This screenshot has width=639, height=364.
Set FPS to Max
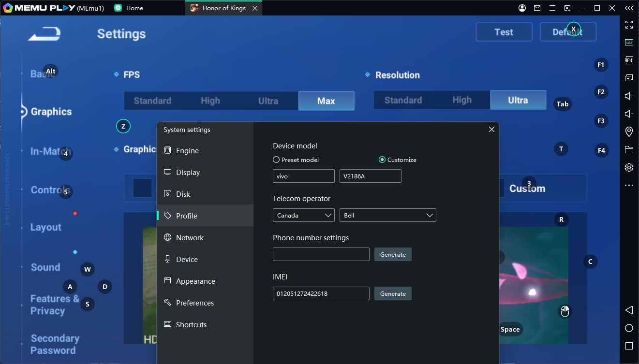[326, 101]
